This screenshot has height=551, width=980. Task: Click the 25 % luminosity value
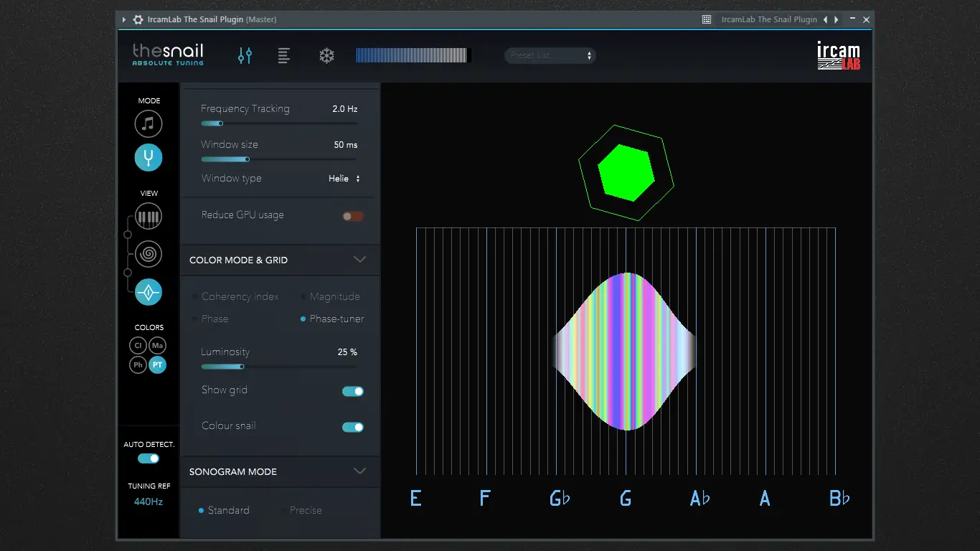pyautogui.click(x=347, y=352)
